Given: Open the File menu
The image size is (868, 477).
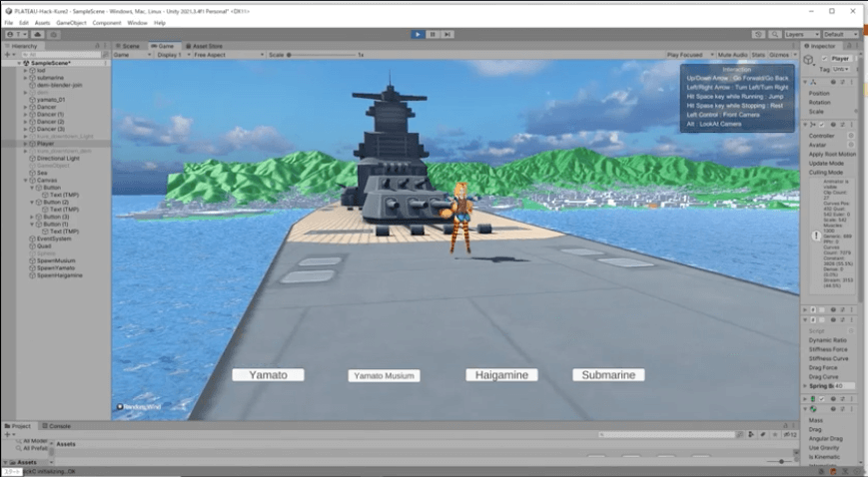Looking at the screenshot, I should point(9,23).
